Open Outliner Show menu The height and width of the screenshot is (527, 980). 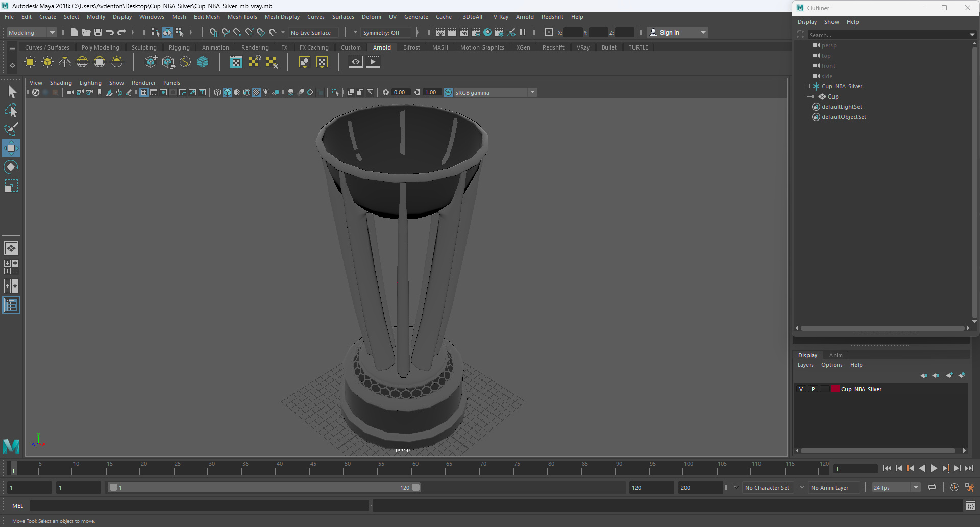click(x=831, y=22)
